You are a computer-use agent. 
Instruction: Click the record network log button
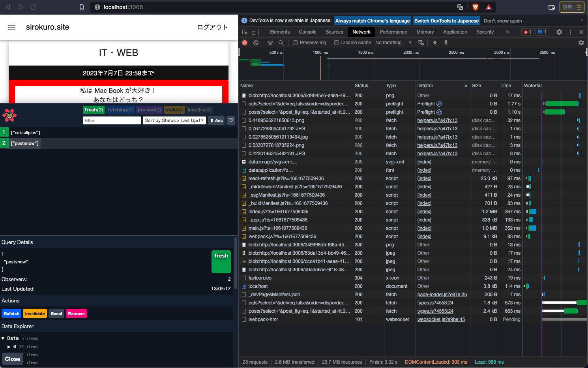pyautogui.click(x=245, y=43)
